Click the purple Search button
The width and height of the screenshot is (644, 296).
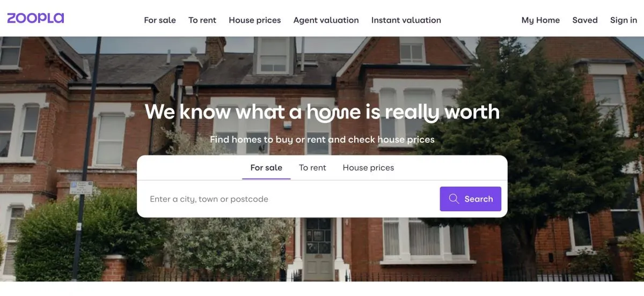[x=471, y=199]
